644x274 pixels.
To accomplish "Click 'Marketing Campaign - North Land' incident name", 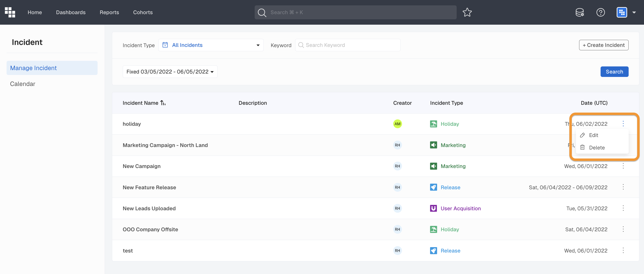I will click(165, 145).
